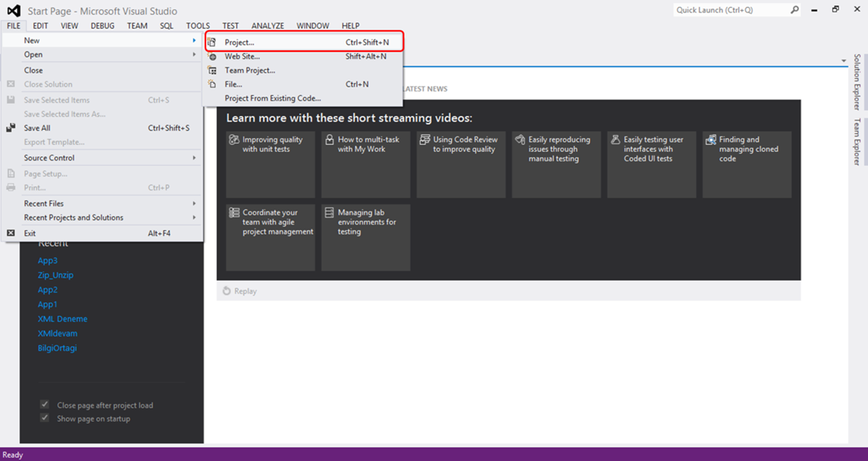Click the agile project management icon

(234, 212)
